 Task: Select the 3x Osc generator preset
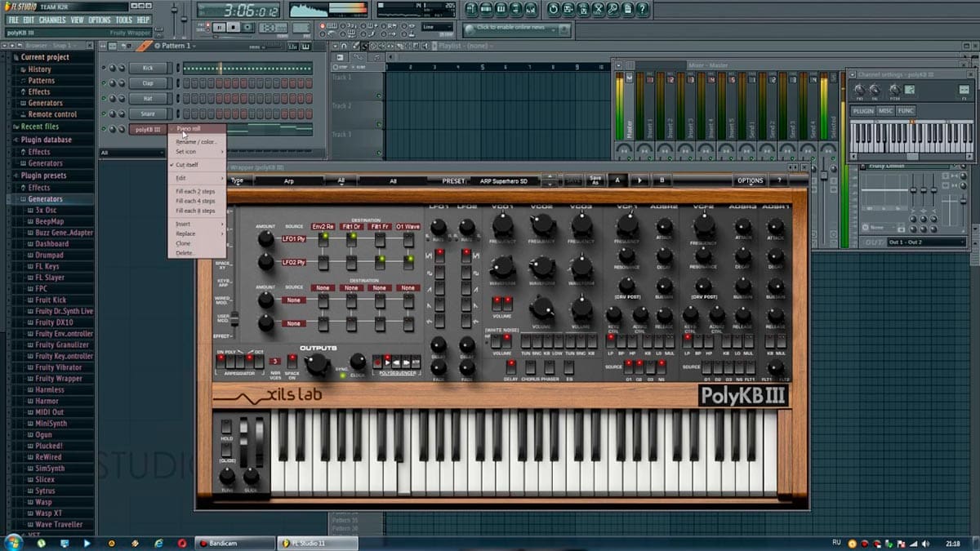[x=45, y=210]
